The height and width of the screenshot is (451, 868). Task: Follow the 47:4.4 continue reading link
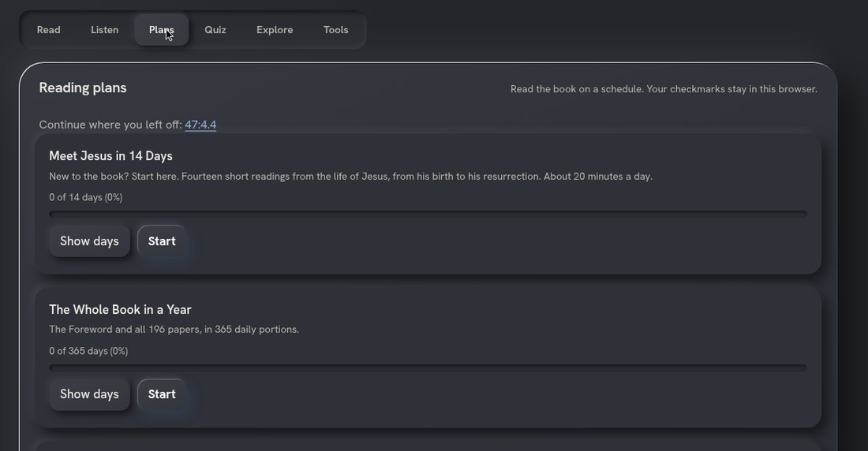point(200,125)
